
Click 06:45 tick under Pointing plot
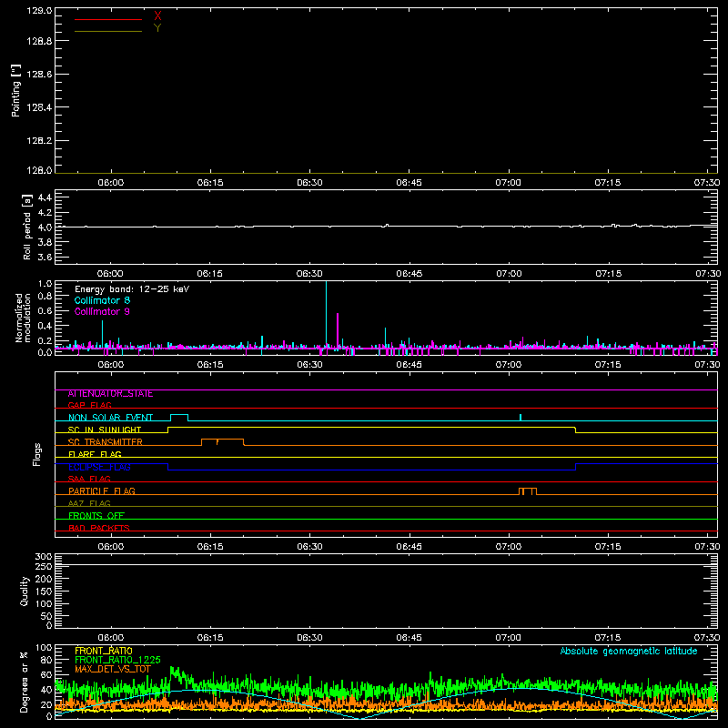409,183
